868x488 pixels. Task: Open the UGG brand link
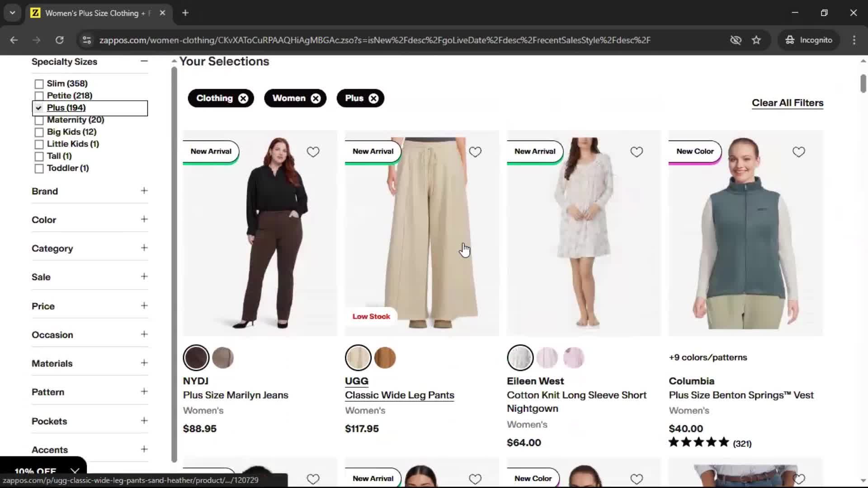click(x=357, y=381)
